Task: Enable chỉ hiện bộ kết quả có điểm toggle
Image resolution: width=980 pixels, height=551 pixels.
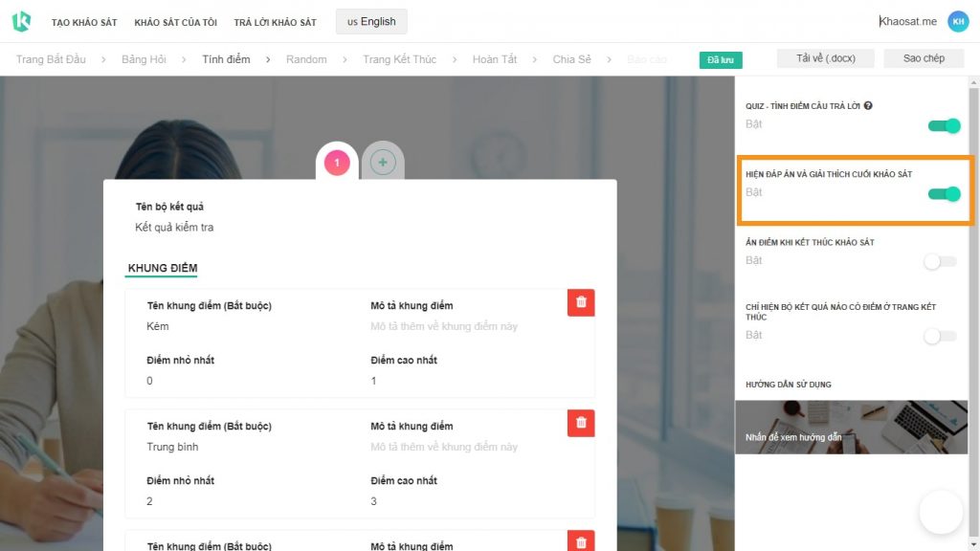Action: point(941,336)
